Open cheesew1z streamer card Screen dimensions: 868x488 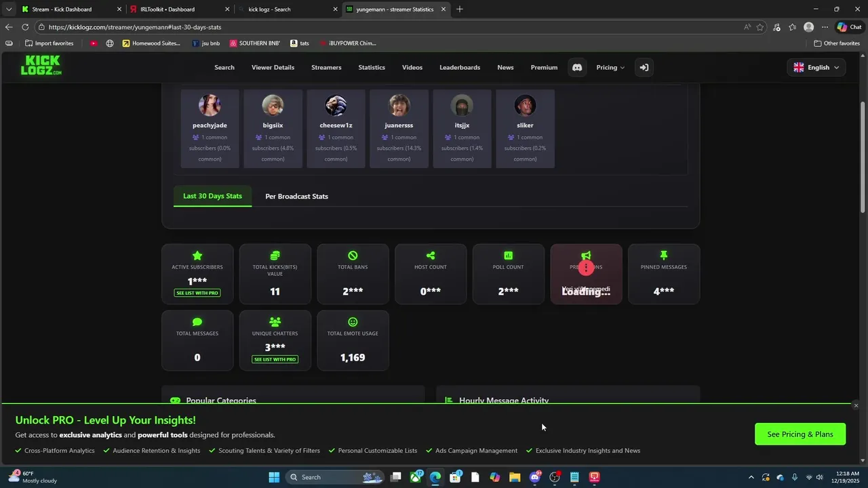336,129
